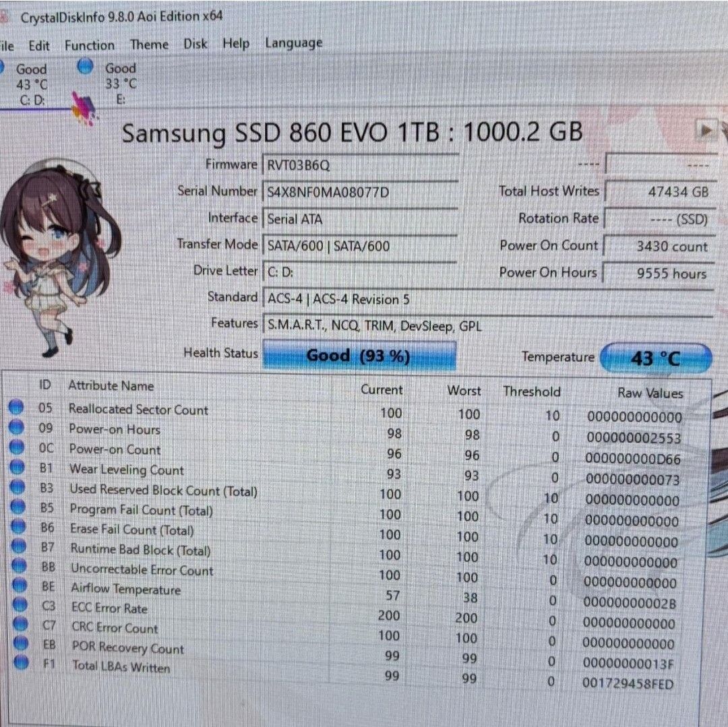Click status icon for Total LBAs Written
Image resolution: width=728 pixels, height=727 pixels.
tap(22, 662)
